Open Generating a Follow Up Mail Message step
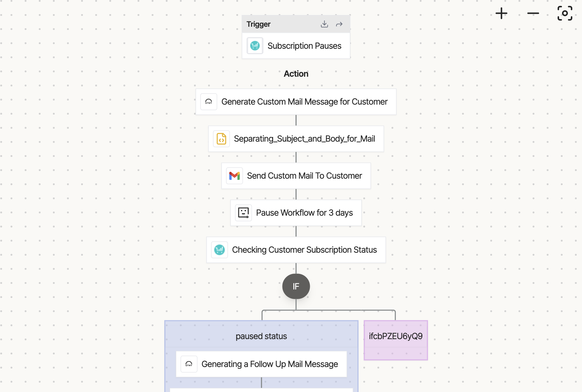 (x=261, y=364)
